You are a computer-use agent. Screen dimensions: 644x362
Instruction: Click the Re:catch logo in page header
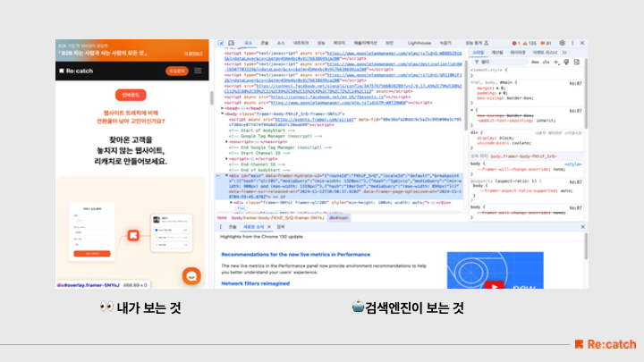point(76,71)
